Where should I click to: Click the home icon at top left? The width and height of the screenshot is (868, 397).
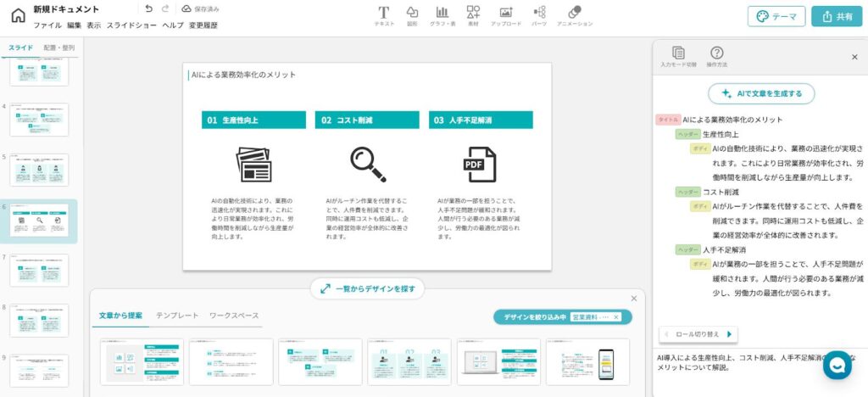tap(18, 16)
